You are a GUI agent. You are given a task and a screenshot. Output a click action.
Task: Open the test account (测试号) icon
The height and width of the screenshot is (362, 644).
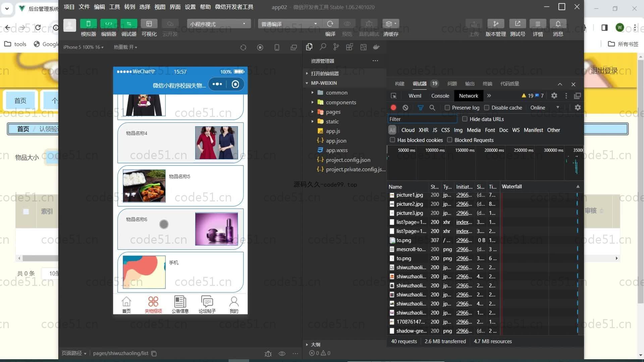tap(518, 24)
